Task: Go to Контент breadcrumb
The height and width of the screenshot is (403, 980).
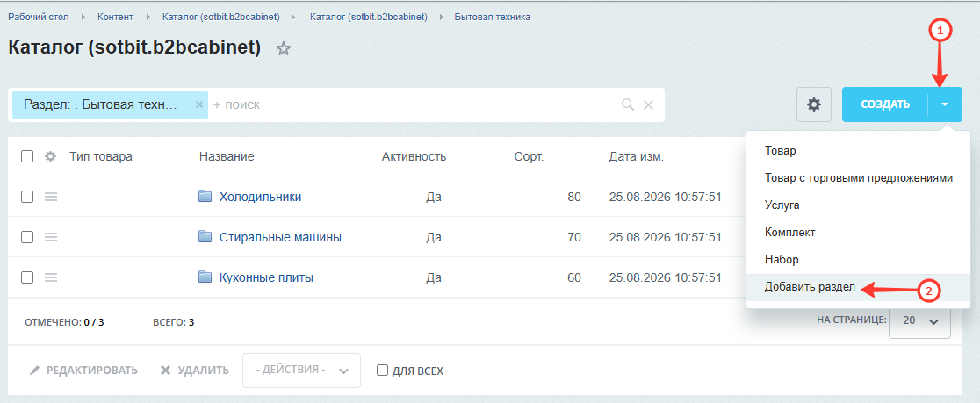Action: tap(116, 17)
